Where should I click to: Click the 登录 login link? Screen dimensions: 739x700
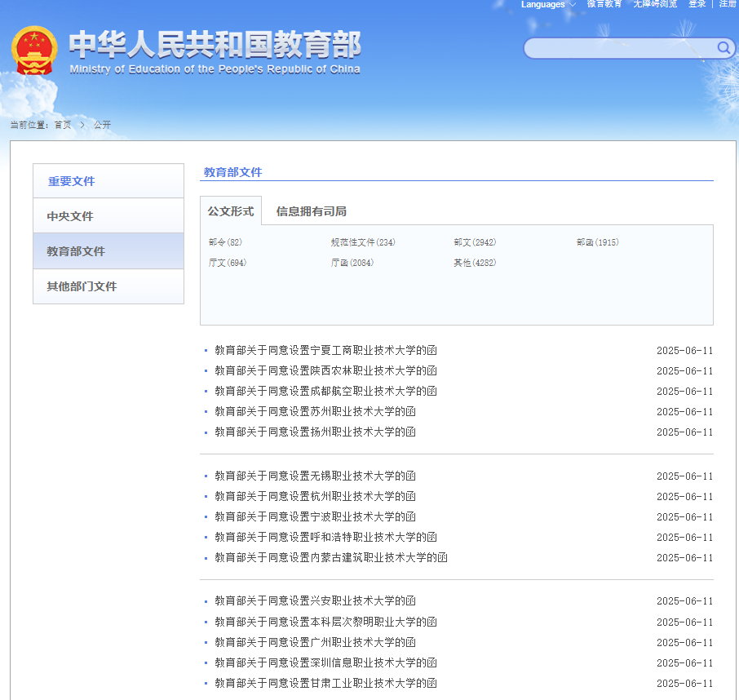pyautogui.click(x=697, y=4)
